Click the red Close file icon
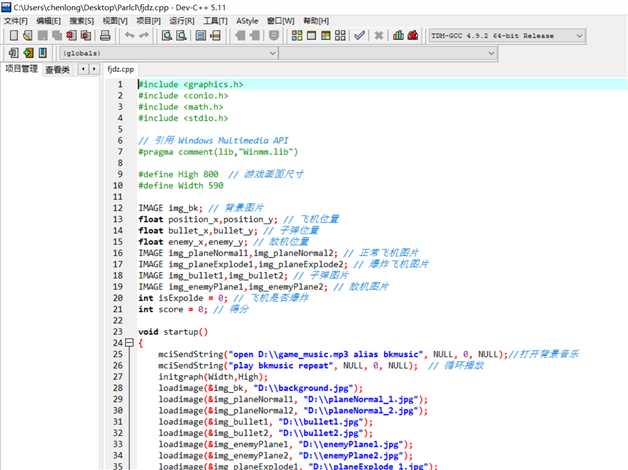Image resolution: width=628 pixels, height=470 pixels. click(71, 36)
